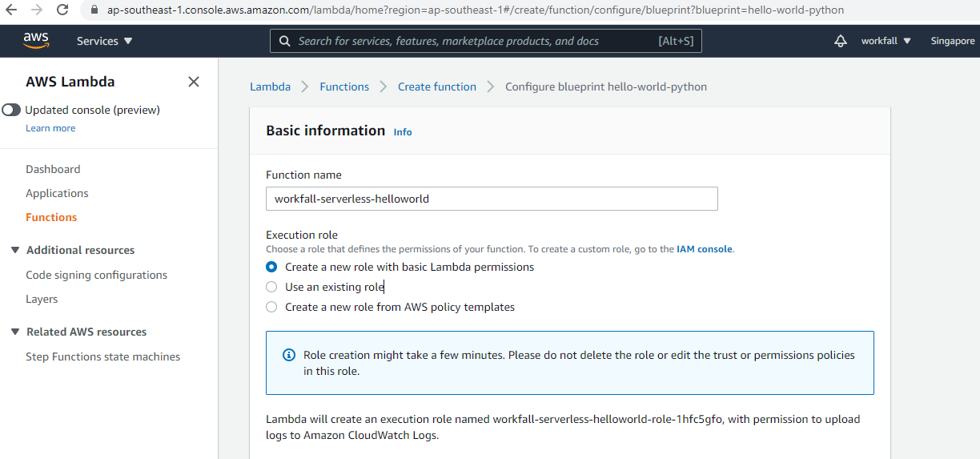Open the IAM console link

click(705, 249)
